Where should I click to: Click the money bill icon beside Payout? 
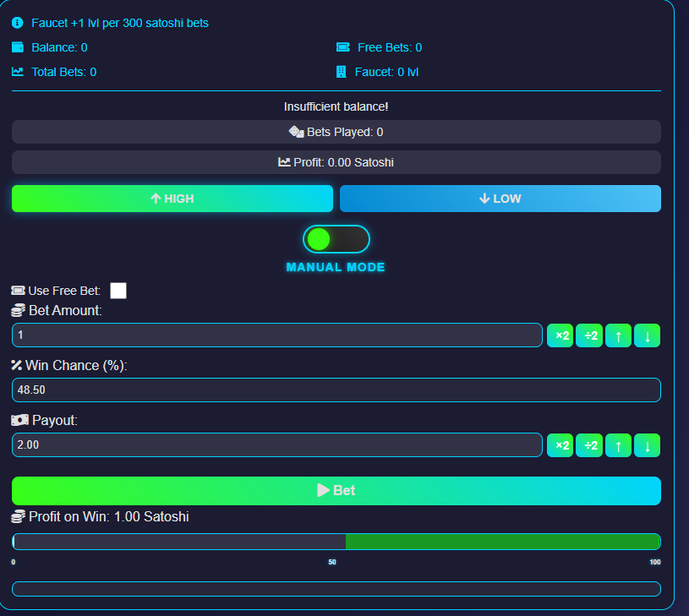click(19, 420)
